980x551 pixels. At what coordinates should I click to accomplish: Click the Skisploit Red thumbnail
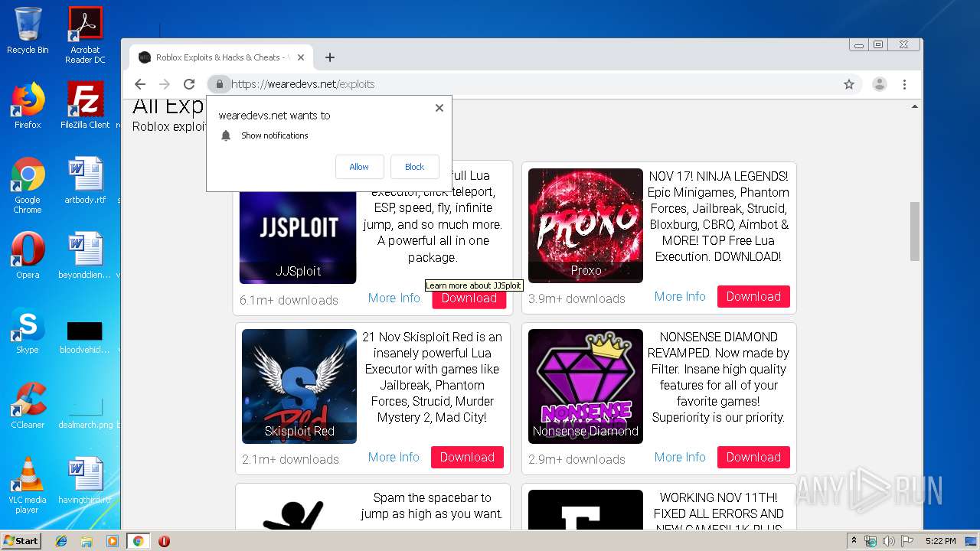(x=299, y=386)
